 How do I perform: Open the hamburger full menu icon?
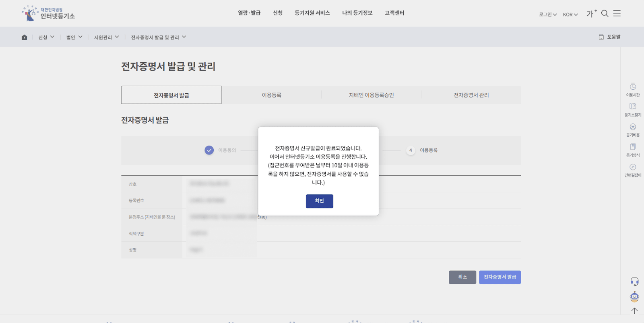pos(617,13)
